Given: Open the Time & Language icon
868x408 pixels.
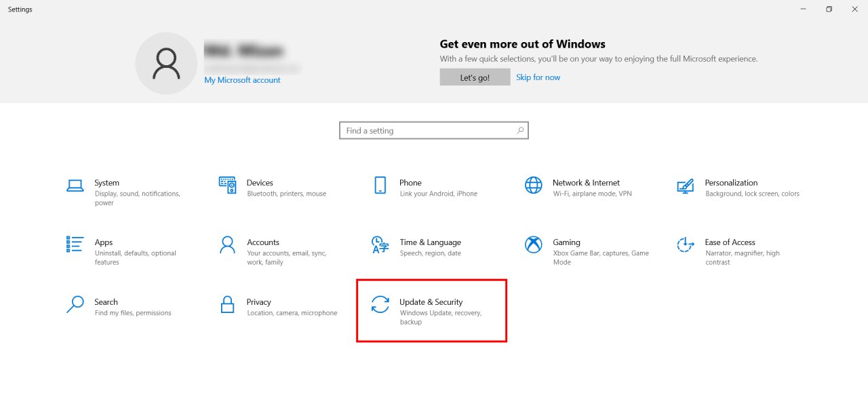Looking at the screenshot, I should tap(380, 244).
